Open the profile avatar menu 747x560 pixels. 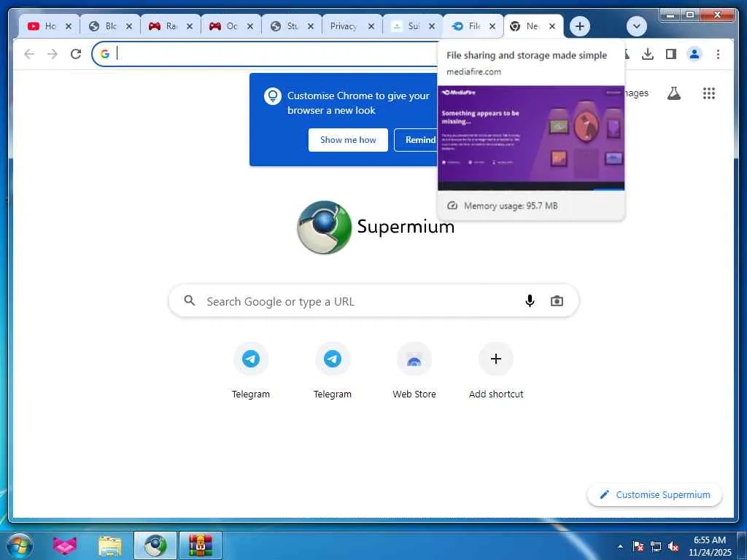tap(694, 54)
